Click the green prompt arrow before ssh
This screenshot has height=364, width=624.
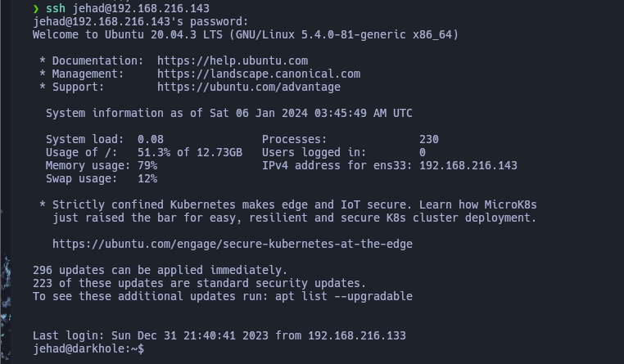click(x=36, y=8)
